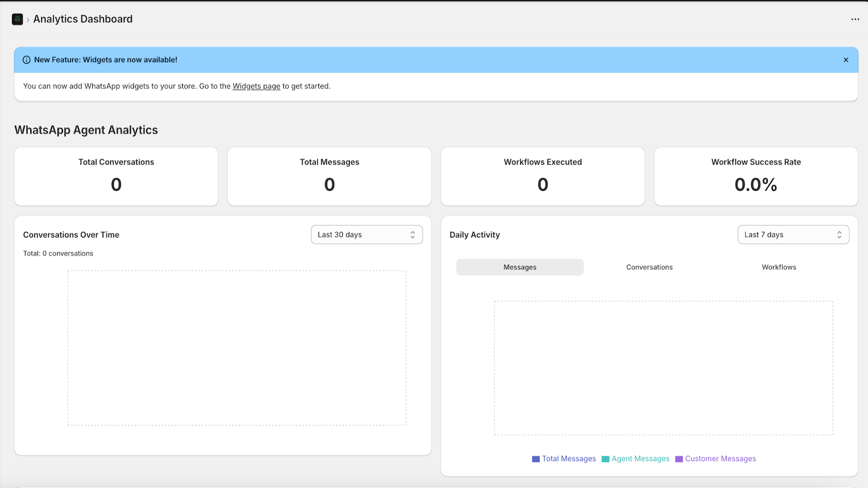
Task: Dismiss the New Feature widgets banner
Action: tap(845, 60)
